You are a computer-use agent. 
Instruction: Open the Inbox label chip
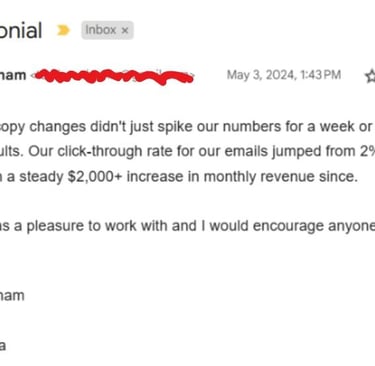click(x=107, y=30)
